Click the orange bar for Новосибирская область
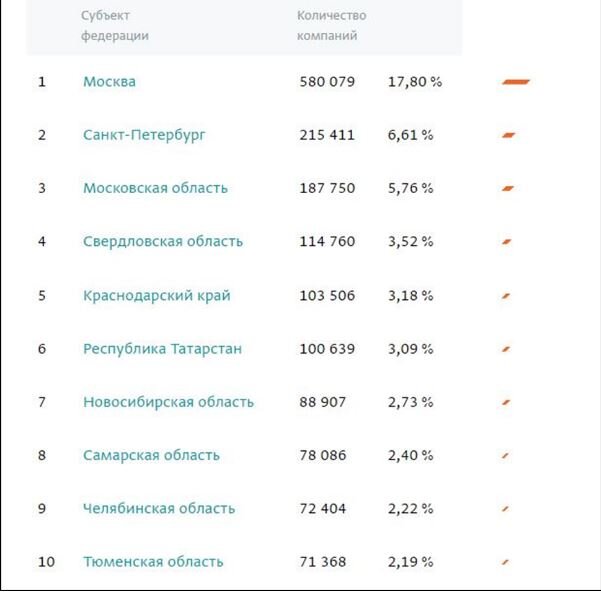601x593 pixels. click(506, 402)
